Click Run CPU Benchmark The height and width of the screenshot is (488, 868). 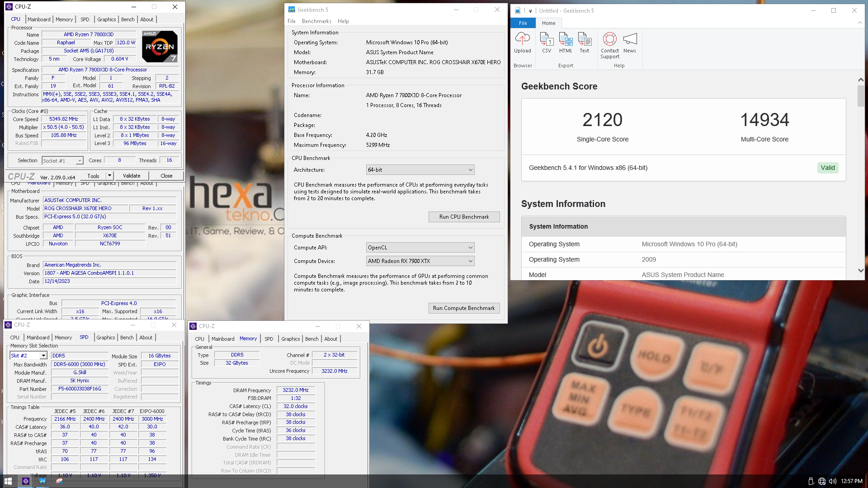tap(464, 217)
